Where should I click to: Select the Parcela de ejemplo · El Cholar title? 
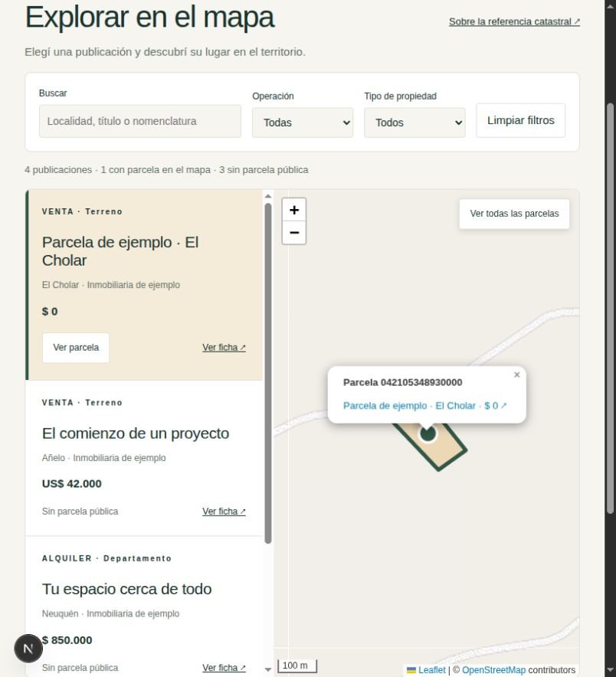120,251
